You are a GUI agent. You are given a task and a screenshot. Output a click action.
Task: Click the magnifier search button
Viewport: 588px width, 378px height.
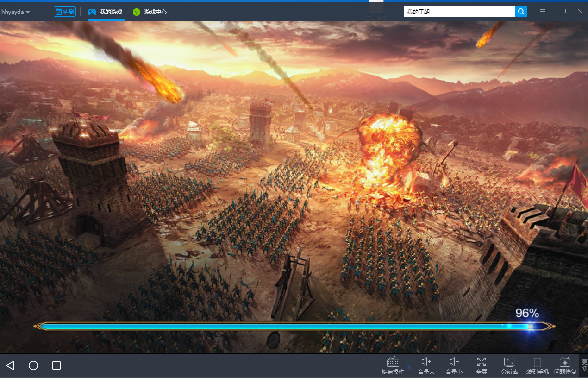pyautogui.click(x=521, y=12)
